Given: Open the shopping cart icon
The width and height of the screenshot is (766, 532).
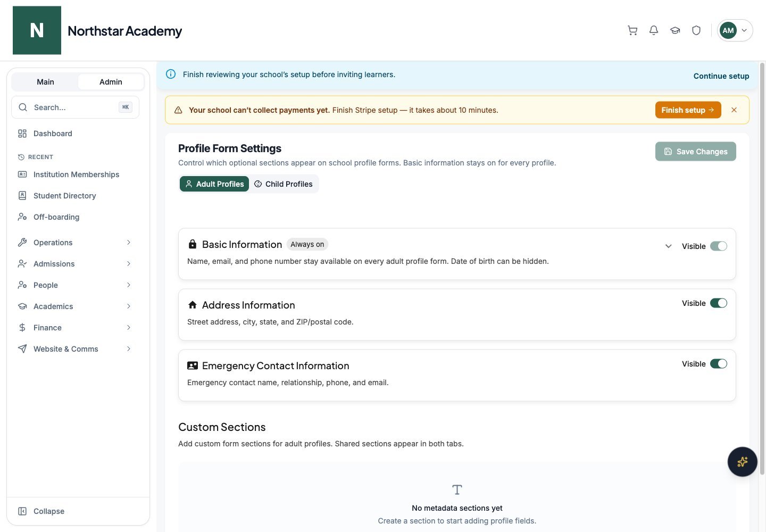Looking at the screenshot, I should tap(632, 30).
